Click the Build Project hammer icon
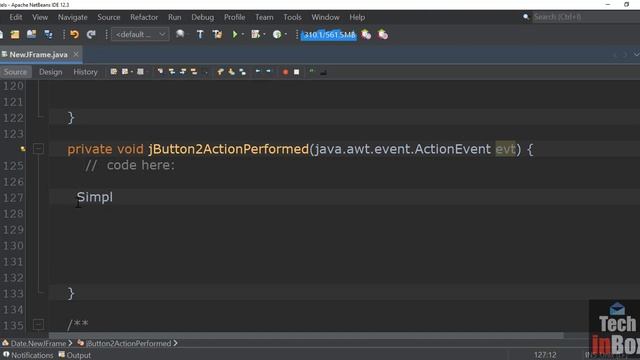This screenshot has width=640, height=360. pos(200,35)
